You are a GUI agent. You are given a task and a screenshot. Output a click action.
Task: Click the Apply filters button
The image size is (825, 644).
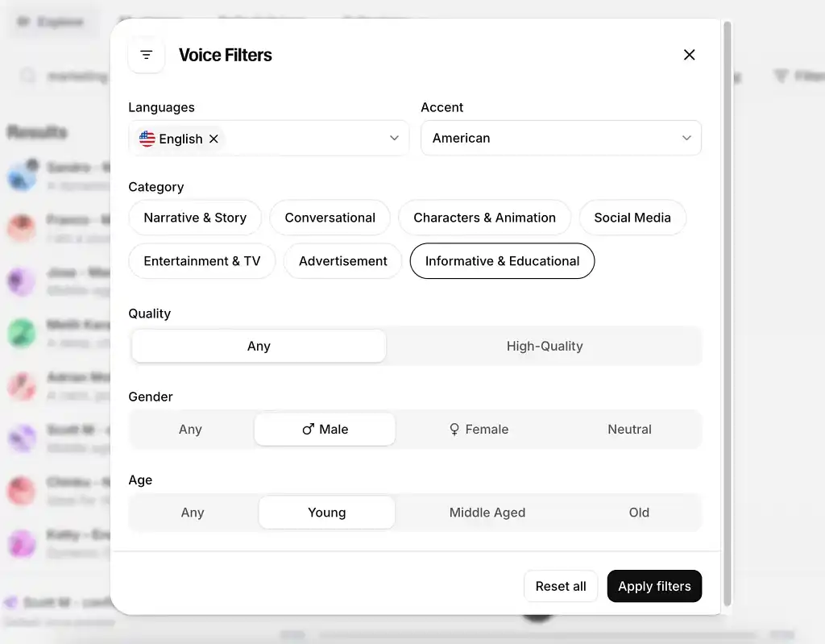point(654,586)
